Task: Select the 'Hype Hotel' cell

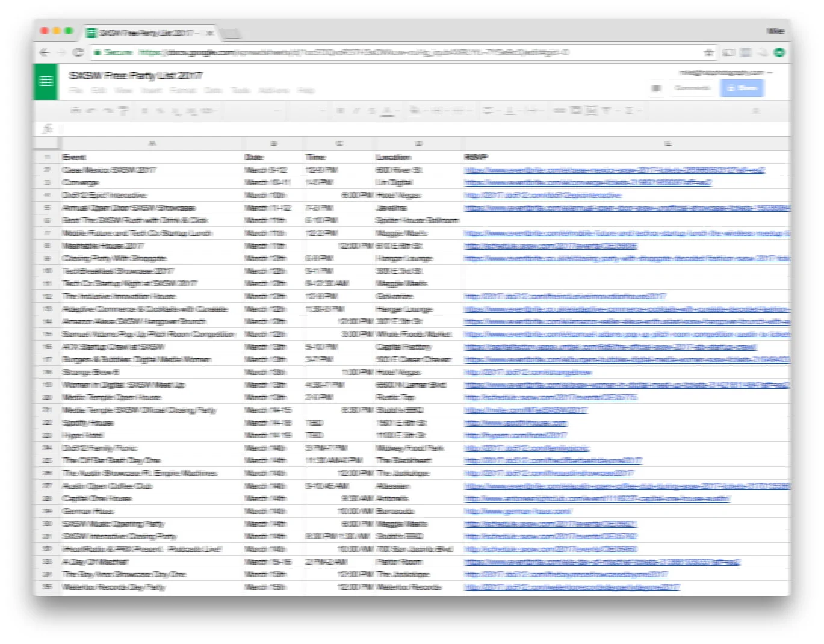Action: [x=152, y=435]
